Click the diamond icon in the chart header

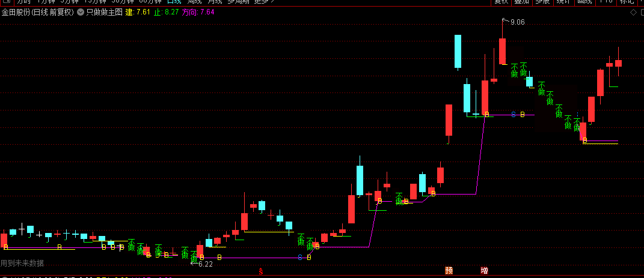(x=633, y=12)
